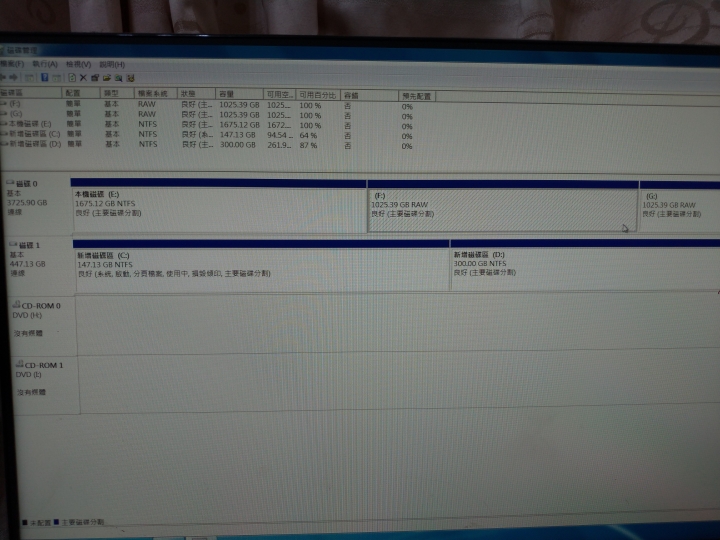Screen dimensions: 720x540
Task: Click the Properties toolbar icon
Action: pos(95,78)
